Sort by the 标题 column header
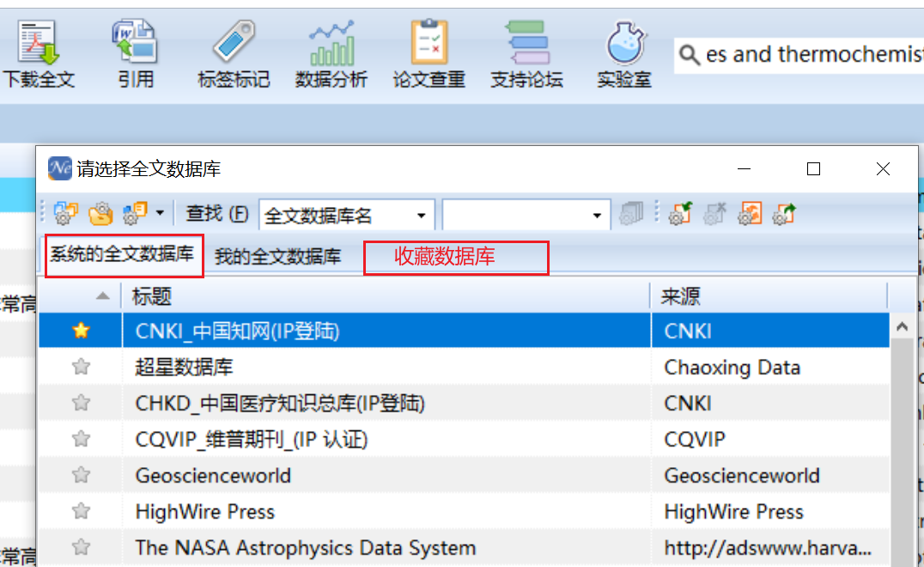Viewport: 924px width, 567px height. click(386, 296)
